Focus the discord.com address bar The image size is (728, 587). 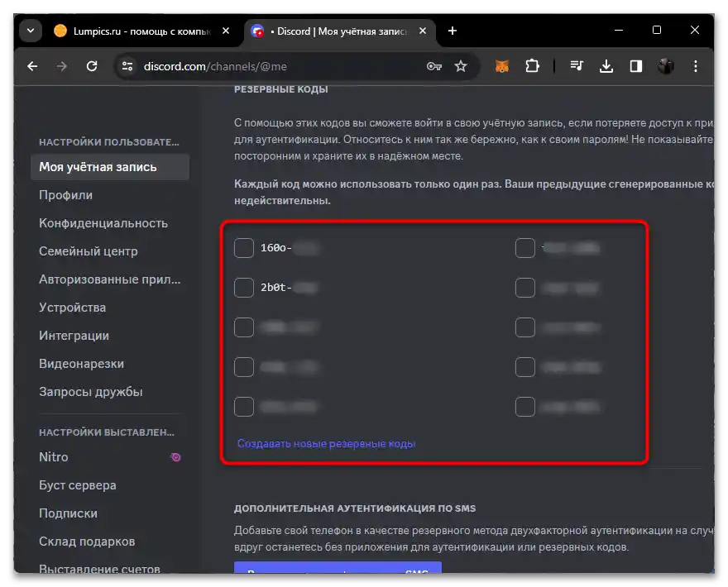[279, 66]
